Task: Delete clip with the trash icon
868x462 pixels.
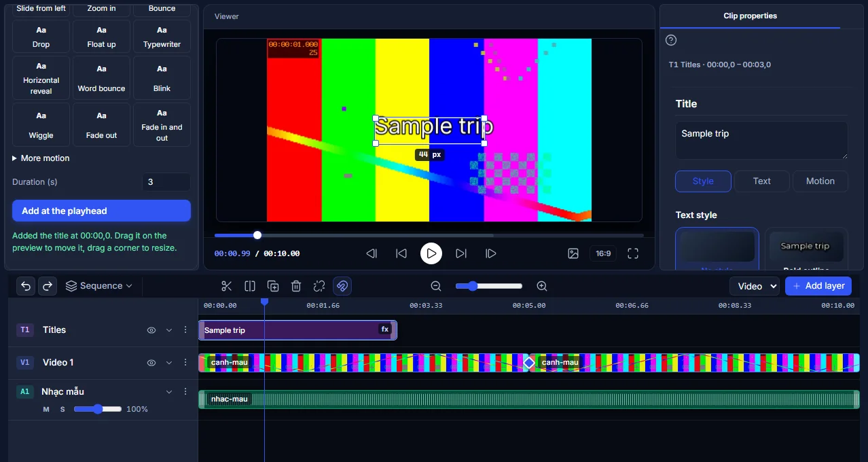Action: [296, 286]
